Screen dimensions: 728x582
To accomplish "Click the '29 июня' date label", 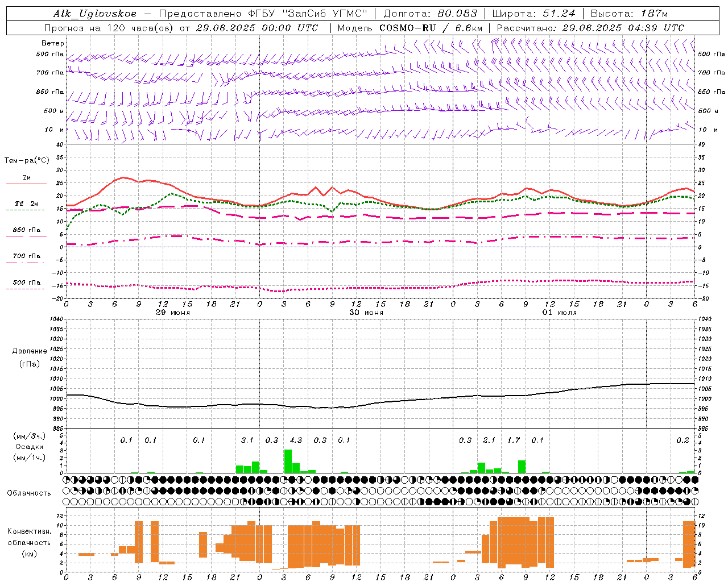I will pos(173,312).
